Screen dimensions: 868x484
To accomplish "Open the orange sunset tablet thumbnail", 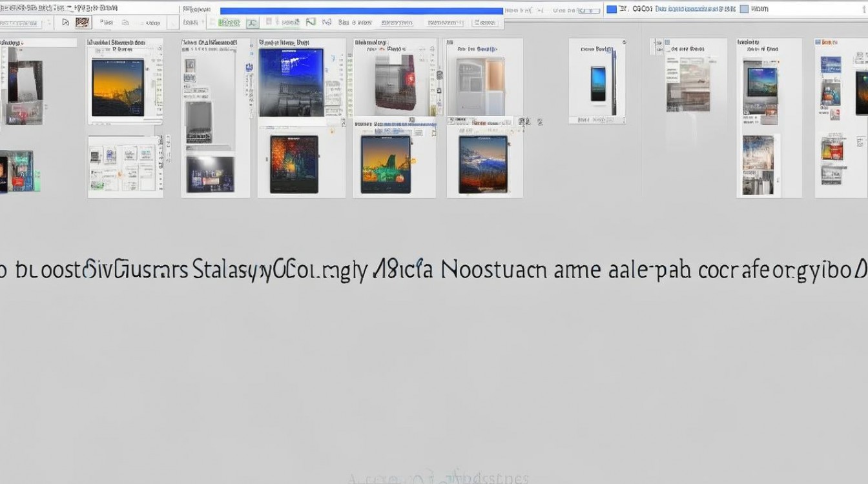I will click(x=117, y=88).
